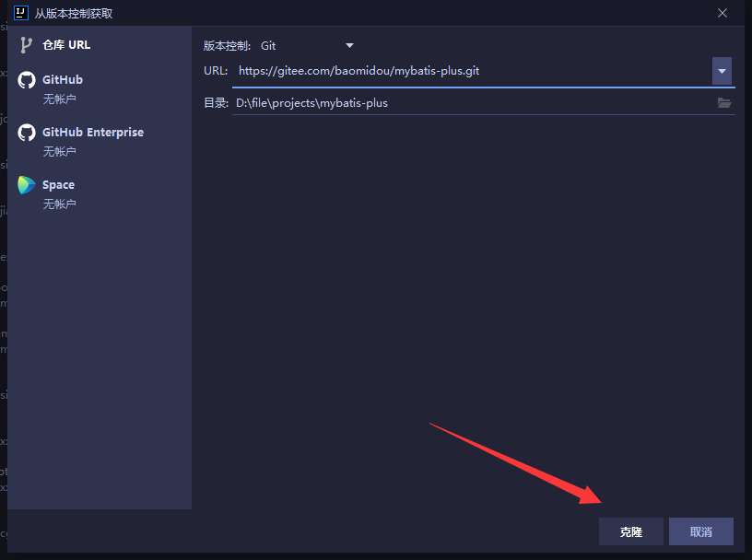
Task: Click the GitHub Enterprise logo icon
Action: pos(27,133)
